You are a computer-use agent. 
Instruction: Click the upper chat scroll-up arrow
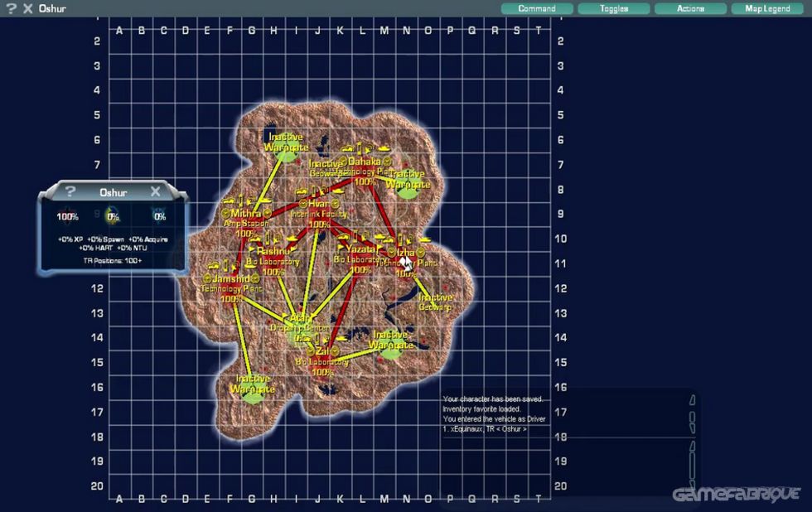click(x=693, y=399)
